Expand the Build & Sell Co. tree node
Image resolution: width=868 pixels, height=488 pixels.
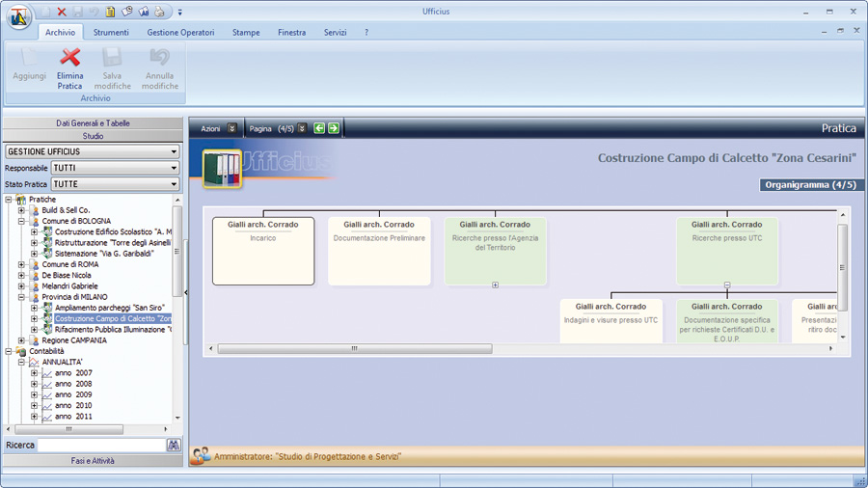21,210
